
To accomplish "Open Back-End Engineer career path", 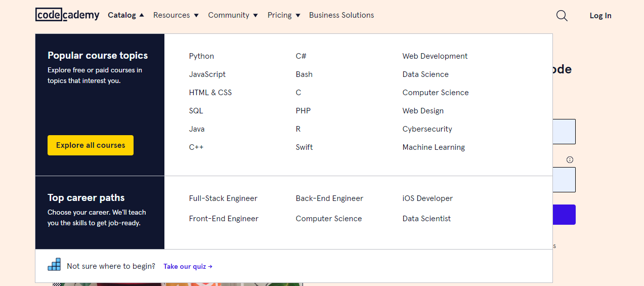I will click(x=329, y=198).
